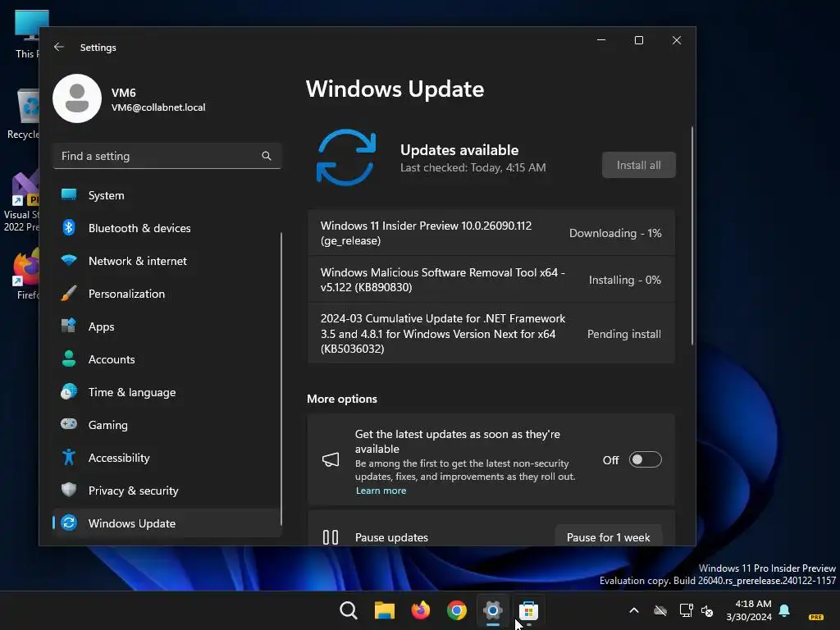Select Gaming in the sidebar
Screen dimensions: 840x630
pyautogui.click(x=167, y=425)
